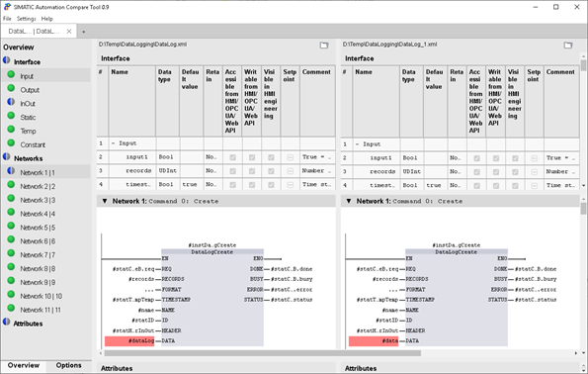
Task: Click the DataLogCreate block in right network
Action: click(x=457, y=297)
